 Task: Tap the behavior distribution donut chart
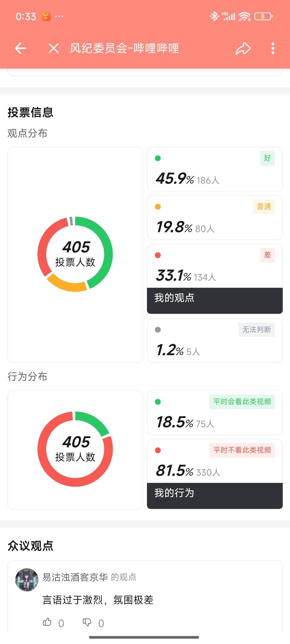tap(75, 449)
